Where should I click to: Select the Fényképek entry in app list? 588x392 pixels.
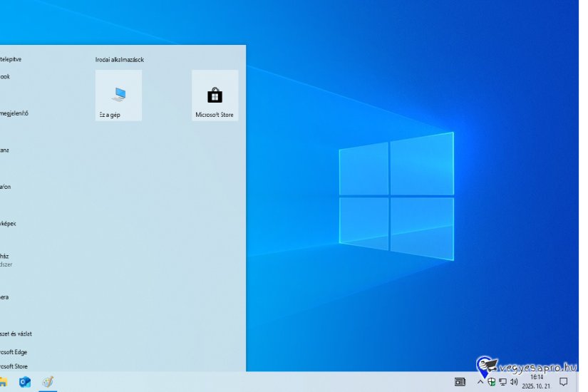[x=8, y=224]
